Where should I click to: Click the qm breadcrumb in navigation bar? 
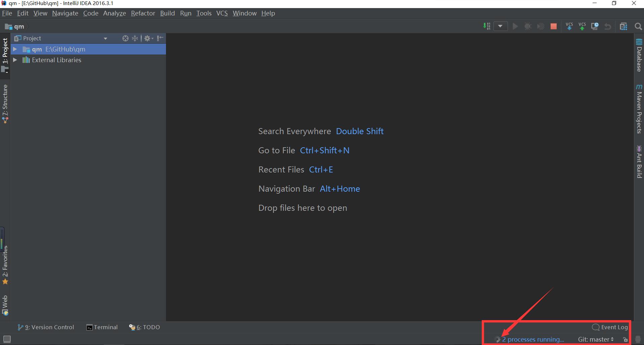click(15, 27)
